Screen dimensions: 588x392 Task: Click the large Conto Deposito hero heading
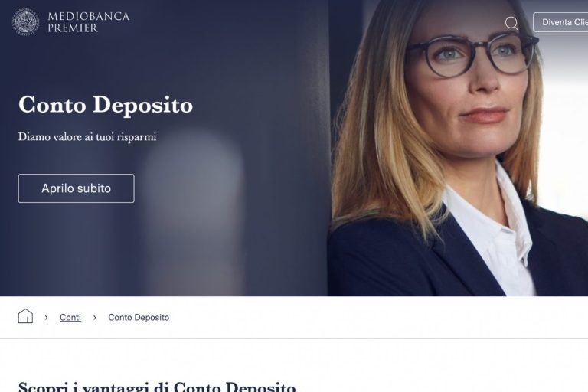(x=106, y=105)
